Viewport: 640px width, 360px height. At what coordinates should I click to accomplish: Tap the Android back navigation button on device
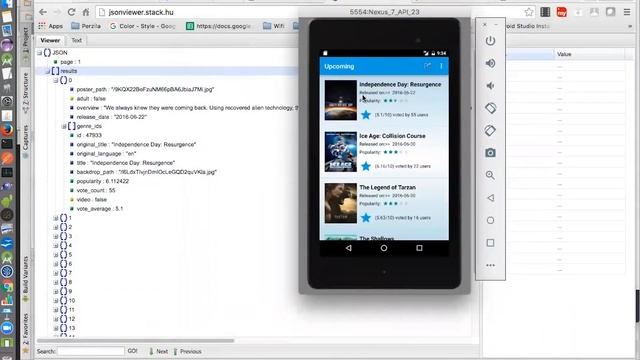(x=348, y=248)
